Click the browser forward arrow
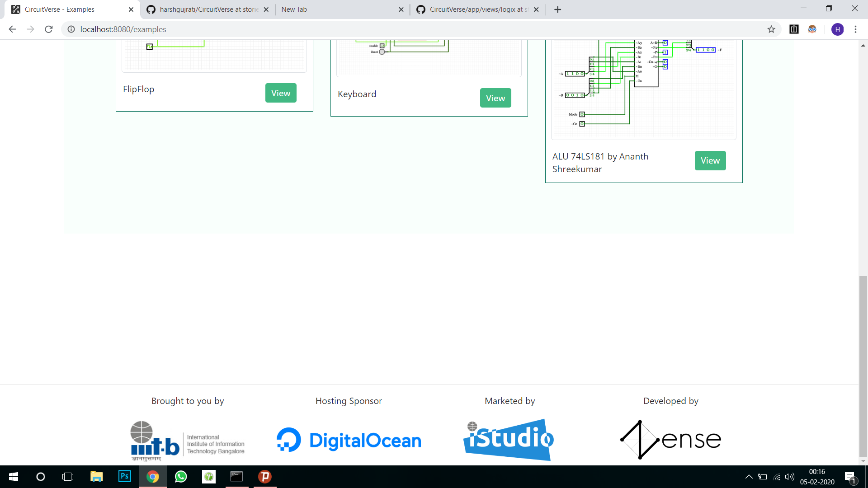 30,29
